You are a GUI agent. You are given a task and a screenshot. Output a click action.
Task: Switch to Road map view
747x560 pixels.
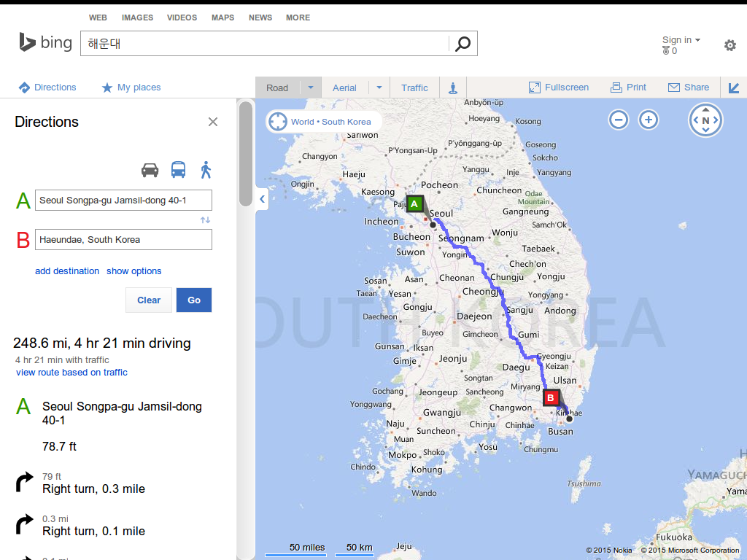pos(278,87)
